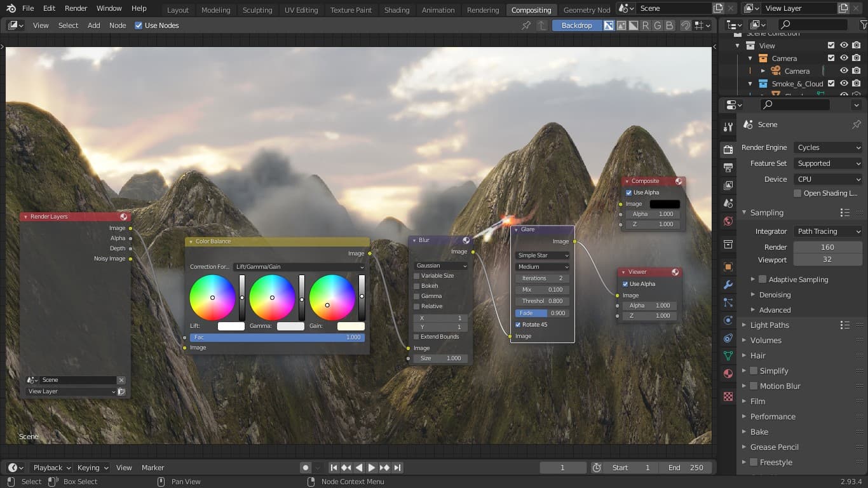Screen dimensions: 868x488
Task: Jump to the timeline end frame button
Action: (x=397, y=468)
